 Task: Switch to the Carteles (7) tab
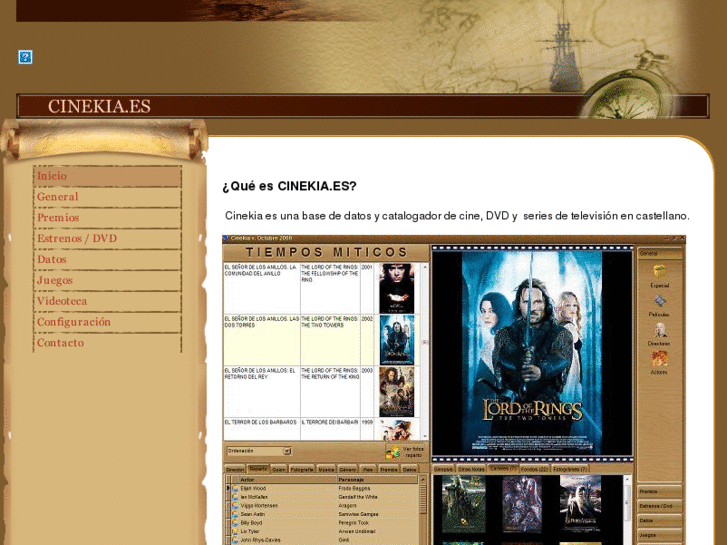tap(503, 468)
